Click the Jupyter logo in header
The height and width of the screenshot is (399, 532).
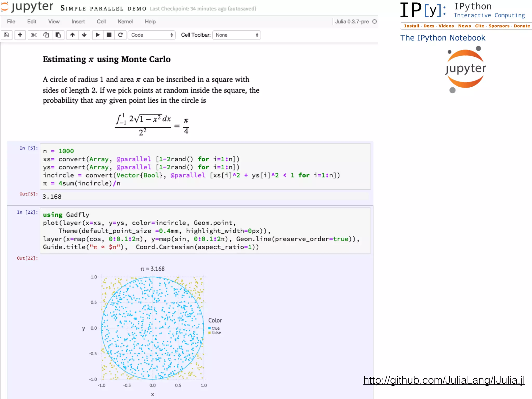(27, 7)
